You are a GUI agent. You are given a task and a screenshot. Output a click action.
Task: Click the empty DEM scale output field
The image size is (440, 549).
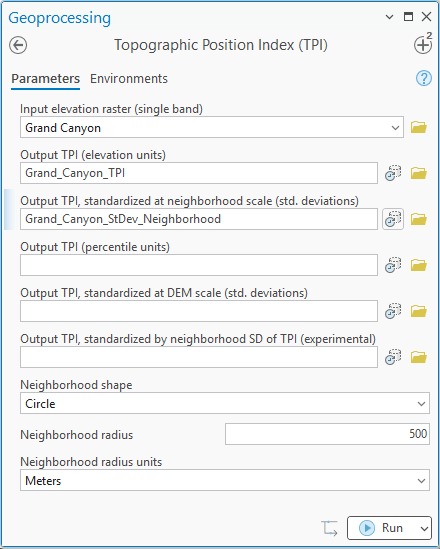[x=199, y=311]
